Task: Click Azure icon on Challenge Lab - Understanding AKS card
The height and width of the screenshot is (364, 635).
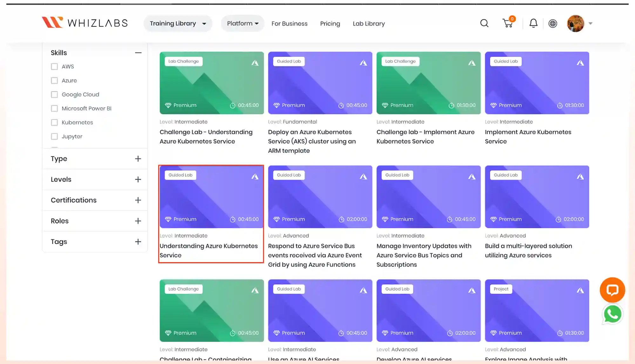Action: pyautogui.click(x=255, y=63)
